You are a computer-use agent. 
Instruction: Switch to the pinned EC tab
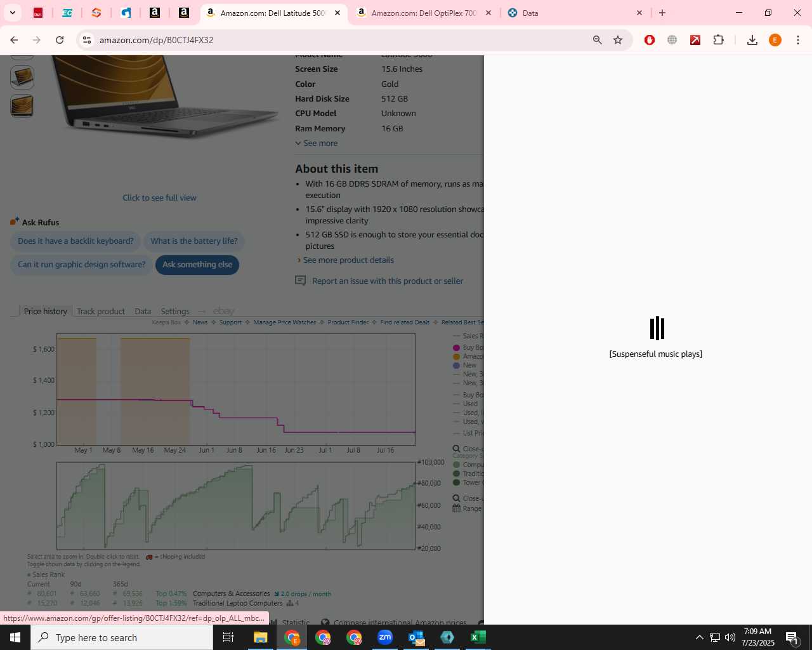coord(67,13)
